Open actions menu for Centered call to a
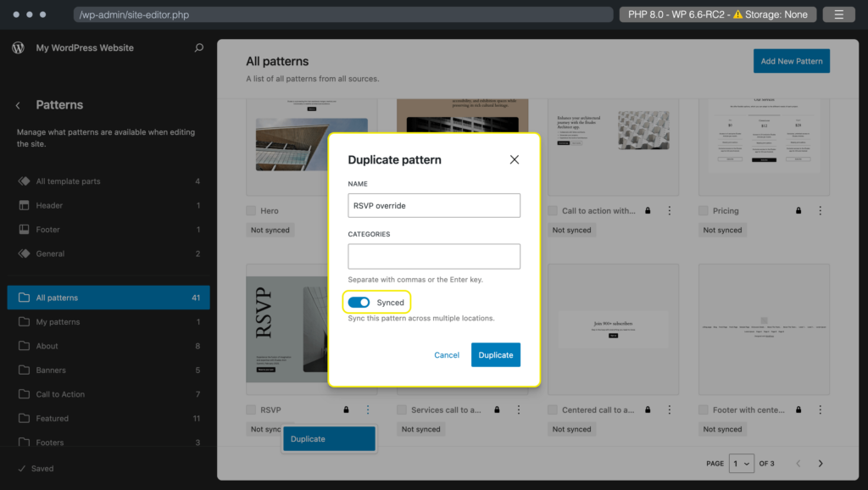This screenshot has width=868, height=490. (670, 409)
